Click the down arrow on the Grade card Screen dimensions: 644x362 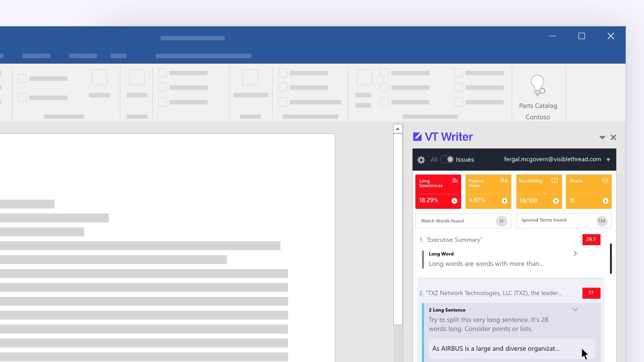(x=605, y=201)
